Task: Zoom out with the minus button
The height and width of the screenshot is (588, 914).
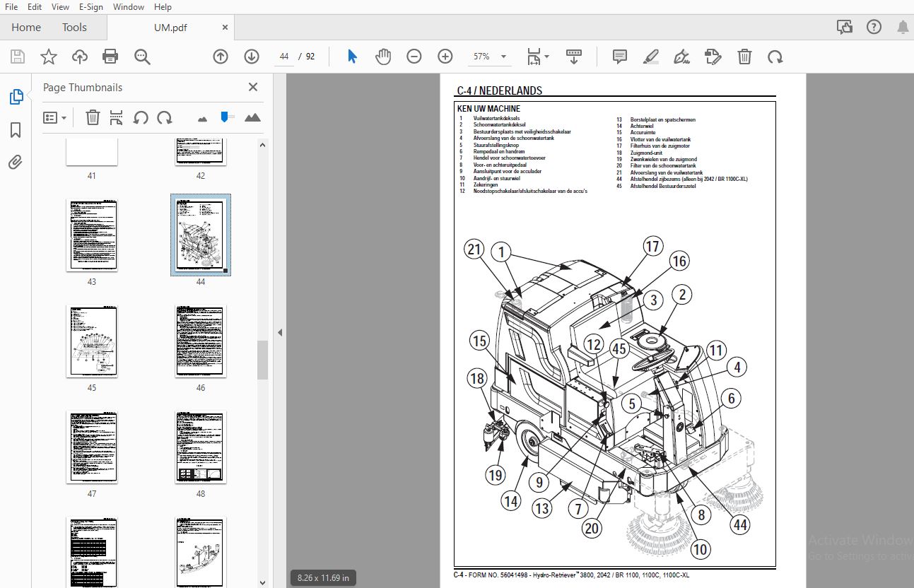Action: 414,57
